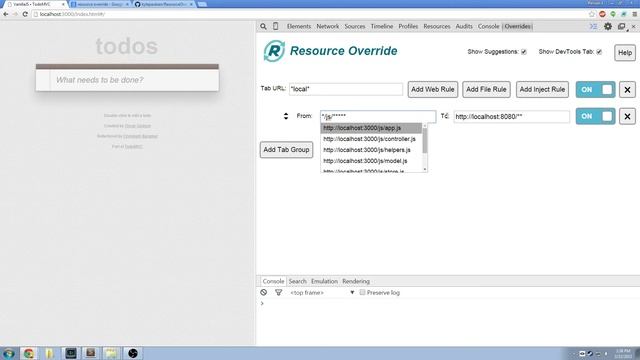Select model.js suggestion from list

tap(371, 161)
